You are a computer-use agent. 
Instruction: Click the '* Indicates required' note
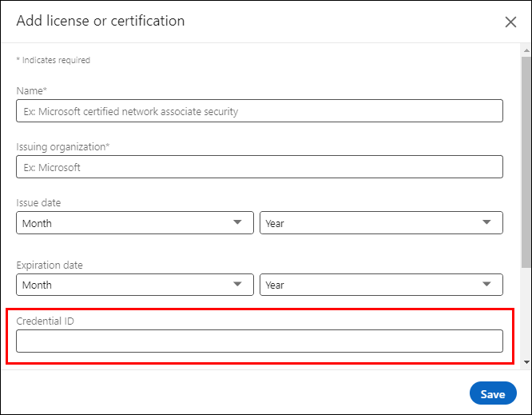(54, 60)
